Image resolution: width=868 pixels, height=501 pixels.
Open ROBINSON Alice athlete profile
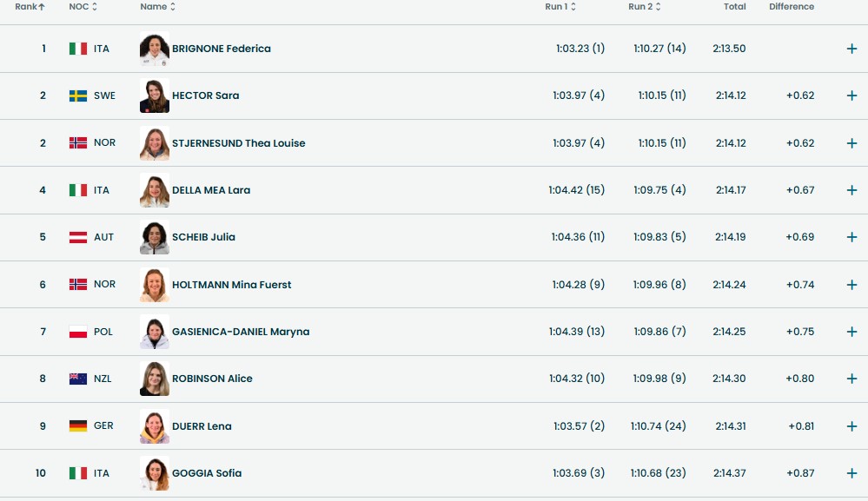click(212, 379)
